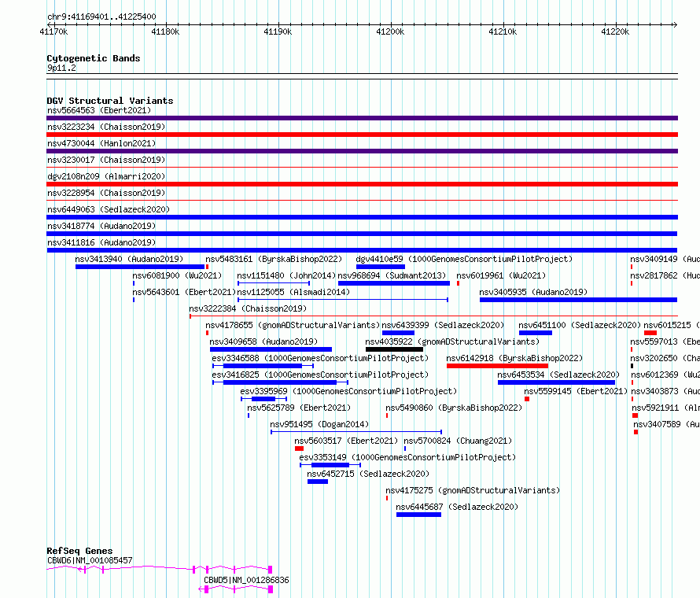The image size is (700, 598).
Task: Click esv3346588 (1000GenomesConsortiumPilotProject) label
Action: coord(320,358)
